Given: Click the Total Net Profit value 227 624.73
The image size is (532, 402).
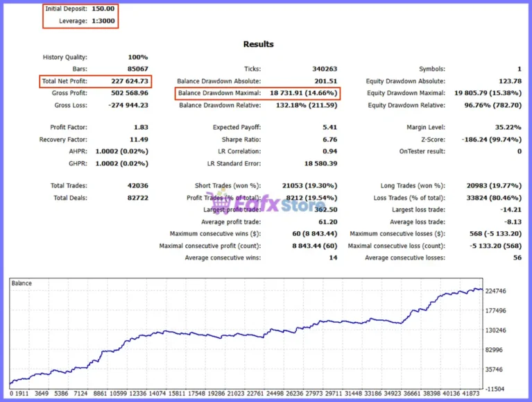Looking at the screenshot, I should click(130, 81).
